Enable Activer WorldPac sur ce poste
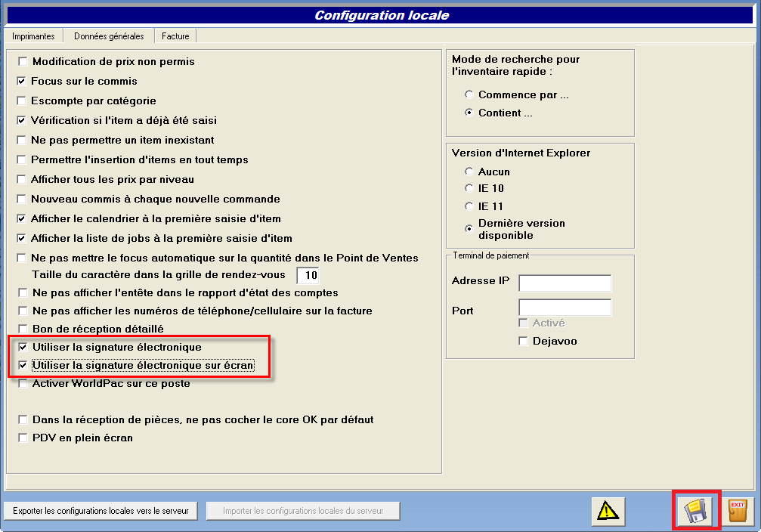 (23, 383)
